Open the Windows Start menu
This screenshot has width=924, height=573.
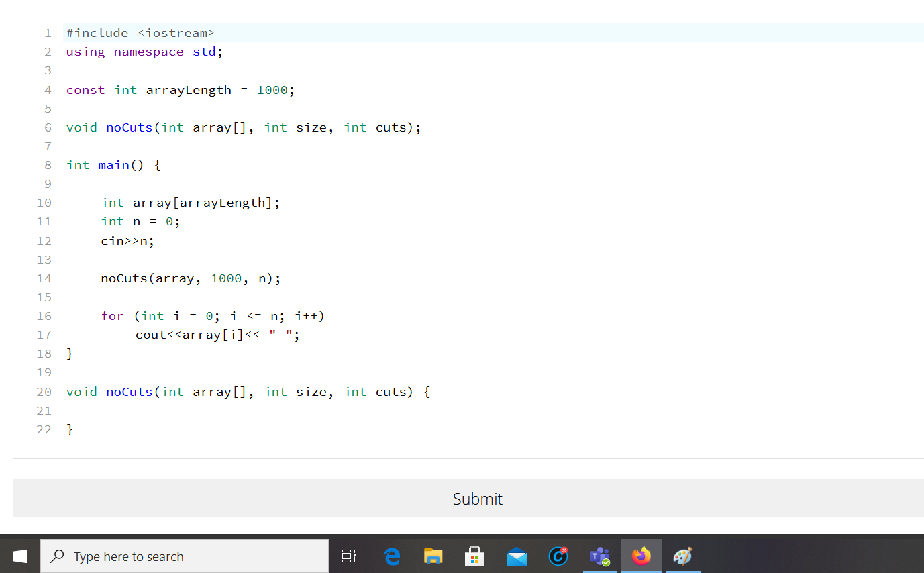19,556
